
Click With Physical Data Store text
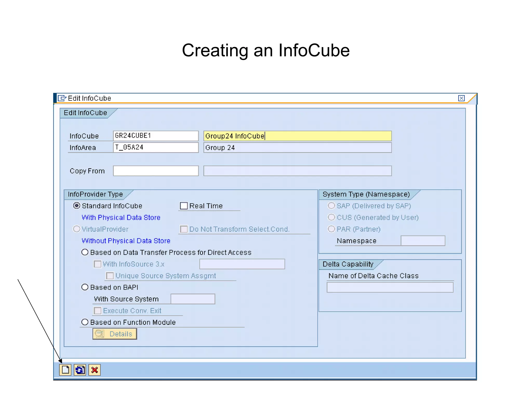[121, 218]
